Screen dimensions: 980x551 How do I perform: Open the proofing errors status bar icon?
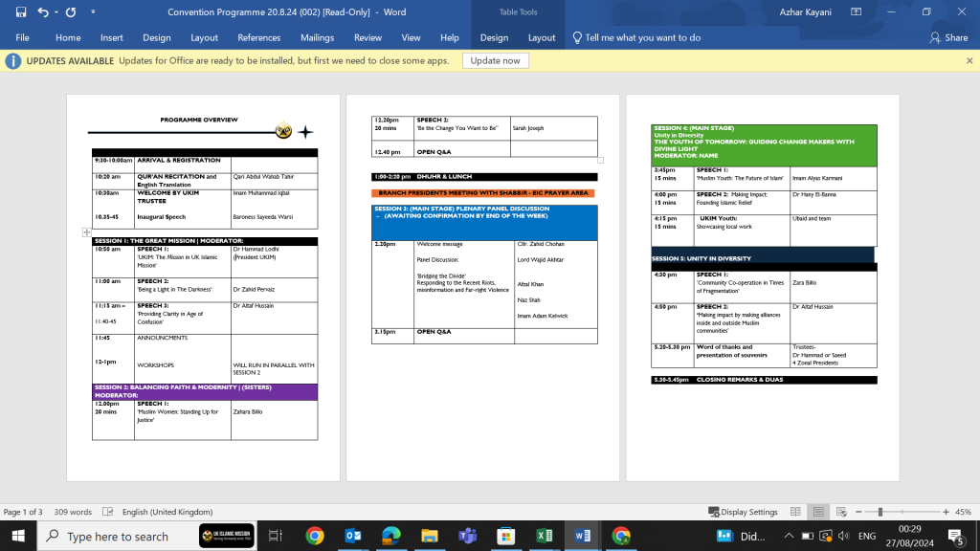[x=108, y=512]
